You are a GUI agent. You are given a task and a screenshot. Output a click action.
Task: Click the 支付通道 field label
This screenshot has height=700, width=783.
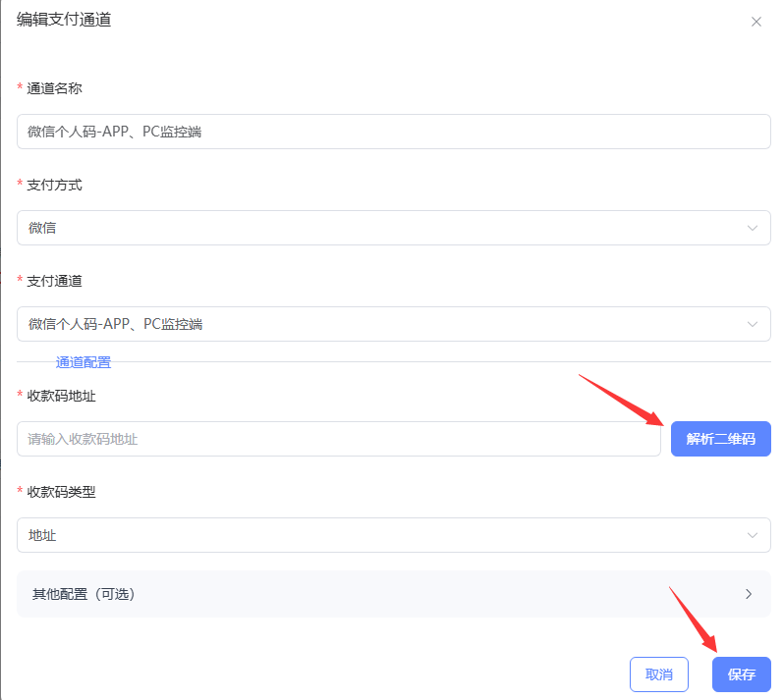pyautogui.click(x=54, y=281)
